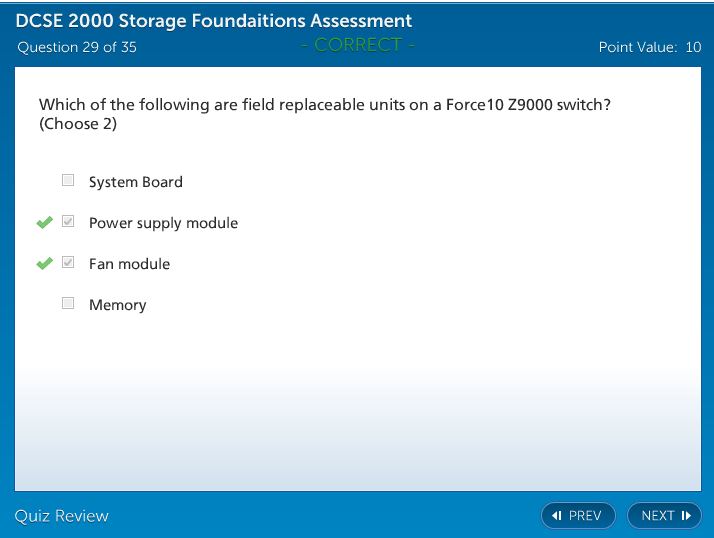
Task: Toggle the System Board checkbox
Action: tap(68, 181)
